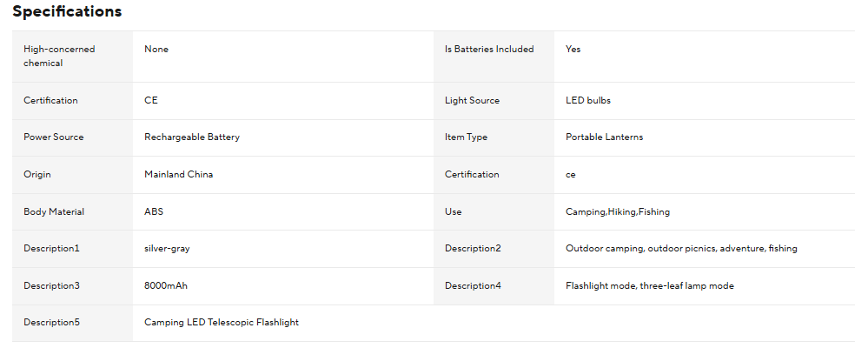Image resolution: width=868 pixels, height=348 pixels.
Task: Select the Is Batteries Included label
Action: click(x=489, y=50)
